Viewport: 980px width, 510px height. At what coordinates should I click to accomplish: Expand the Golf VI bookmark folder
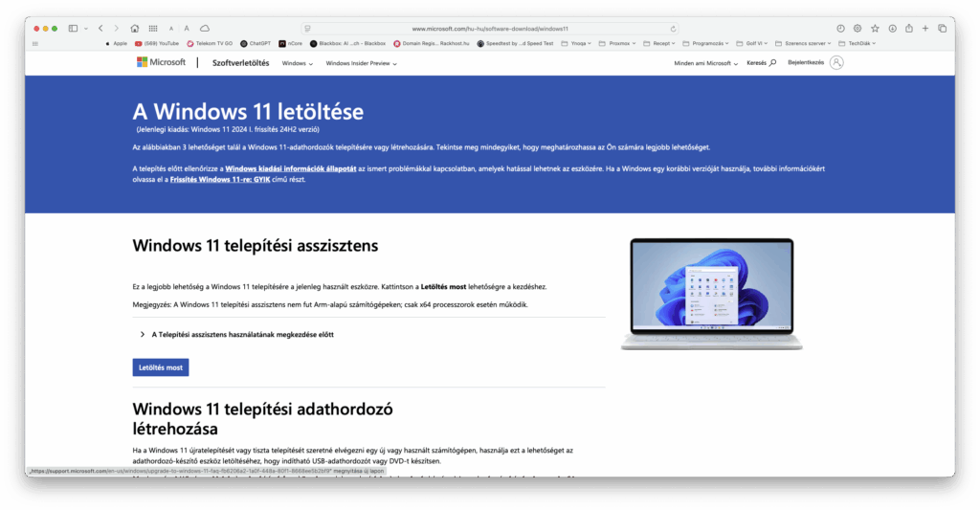[752, 44]
